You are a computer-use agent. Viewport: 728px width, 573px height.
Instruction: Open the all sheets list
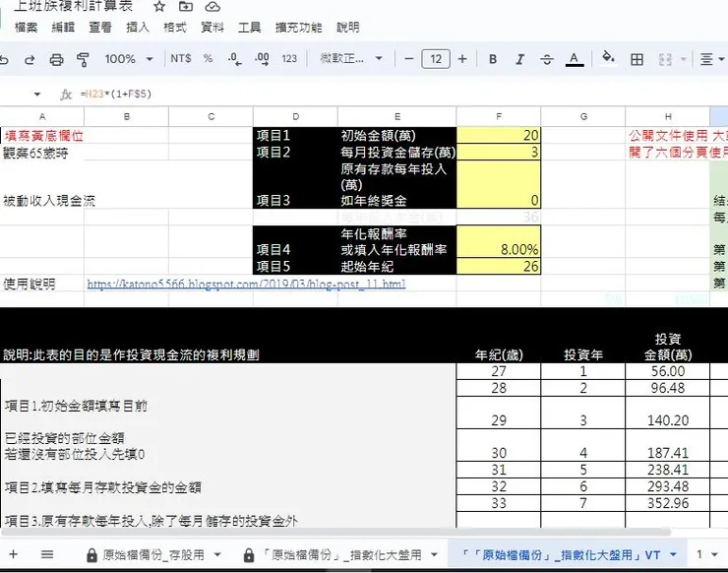pos(47,554)
